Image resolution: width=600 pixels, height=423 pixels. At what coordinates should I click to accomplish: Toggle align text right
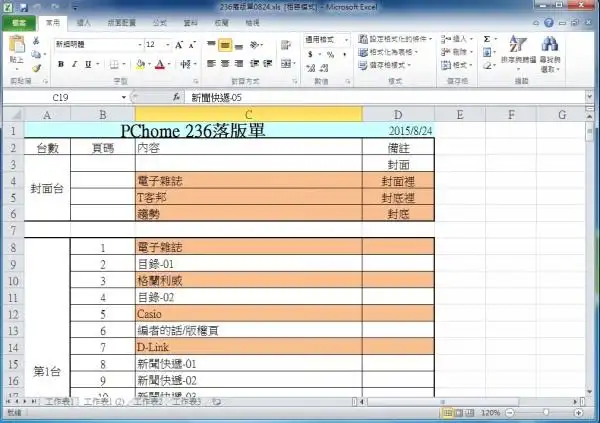tap(239, 63)
